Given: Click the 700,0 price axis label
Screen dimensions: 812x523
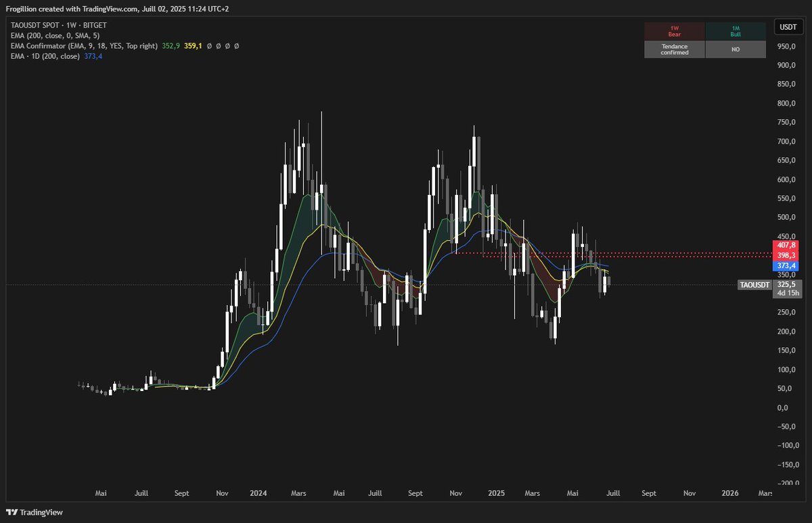Looking at the screenshot, I should click(786, 141).
